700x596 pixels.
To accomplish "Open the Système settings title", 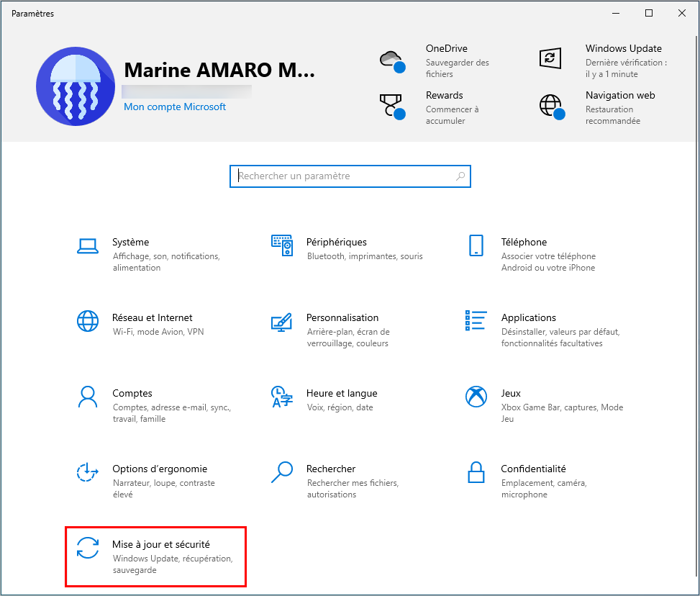I will point(130,242).
